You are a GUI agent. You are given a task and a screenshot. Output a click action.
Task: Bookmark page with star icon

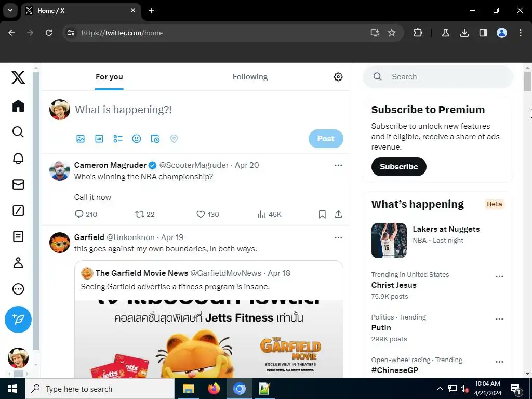pyautogui.click(x=392, y=33)
